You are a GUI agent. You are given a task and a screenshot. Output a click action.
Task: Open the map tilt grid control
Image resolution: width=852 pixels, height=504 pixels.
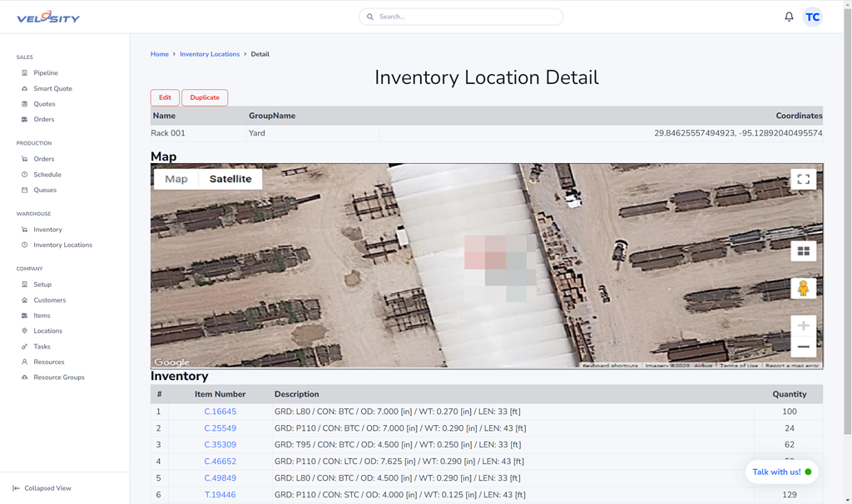(x=803, y=251)
